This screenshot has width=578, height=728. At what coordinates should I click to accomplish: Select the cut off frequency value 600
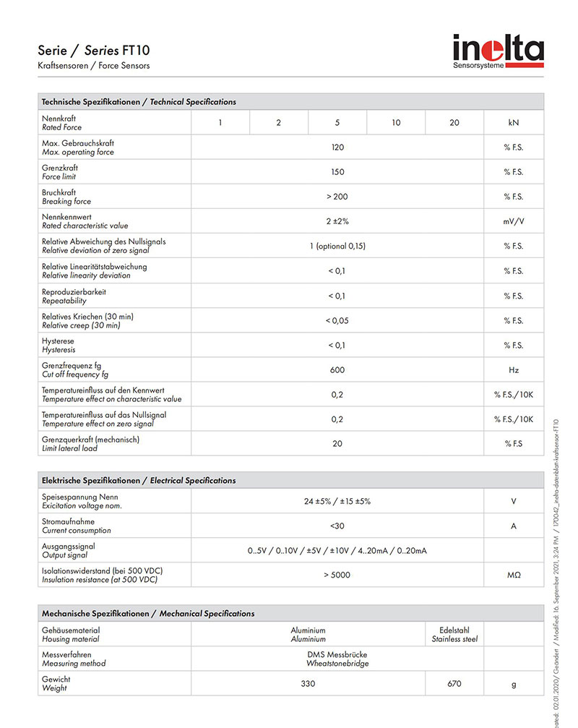tap(337, 370)
